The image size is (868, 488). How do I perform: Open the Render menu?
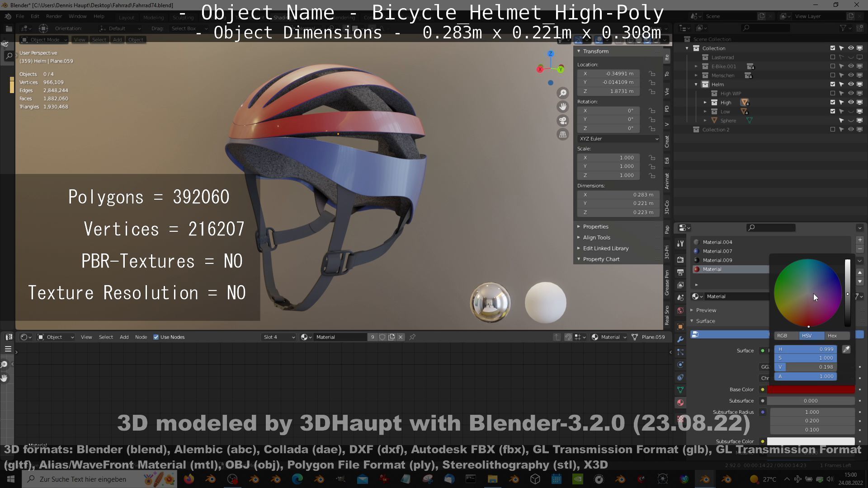coord(54,16)
